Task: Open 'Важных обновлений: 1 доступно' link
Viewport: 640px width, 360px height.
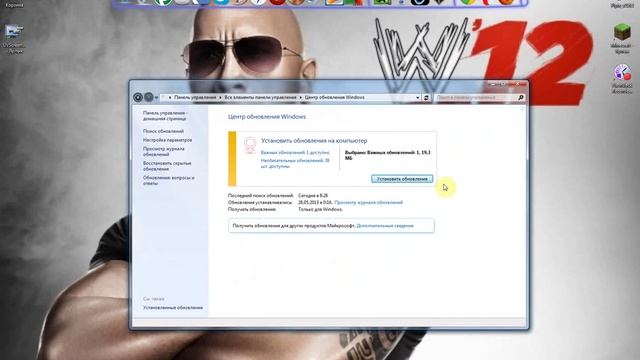Action: click(295, 152)
